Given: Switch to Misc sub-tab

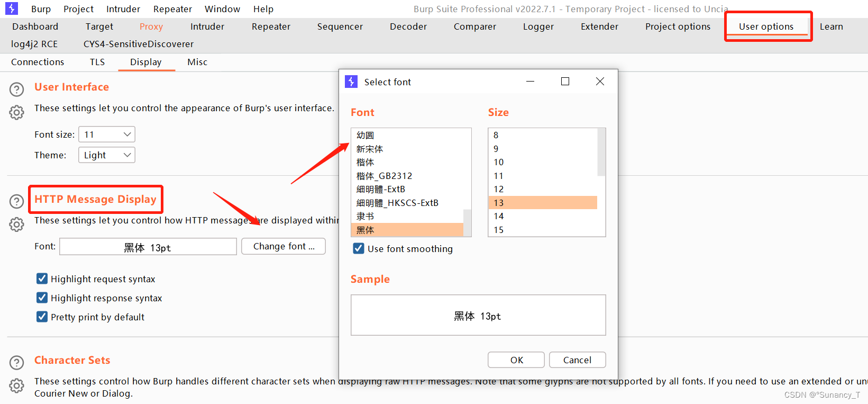Looking at the screenshot, I should pos(197,62).
